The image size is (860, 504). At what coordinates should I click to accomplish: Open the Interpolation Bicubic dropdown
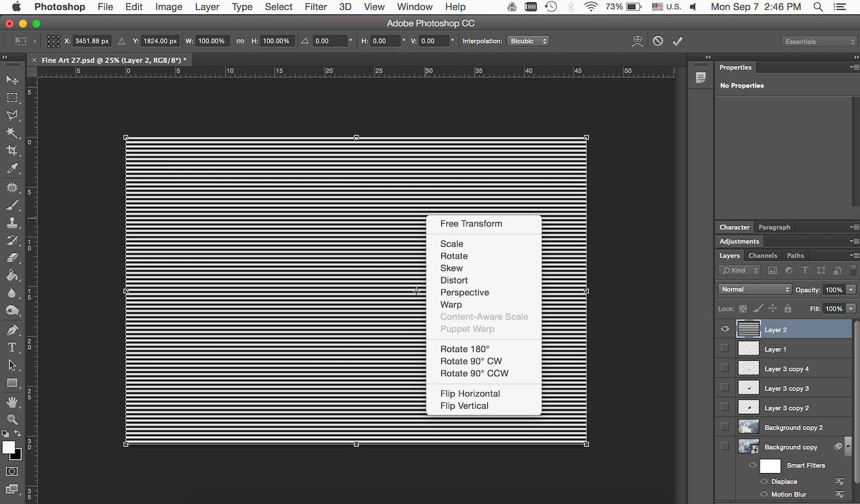pos(528,41)
